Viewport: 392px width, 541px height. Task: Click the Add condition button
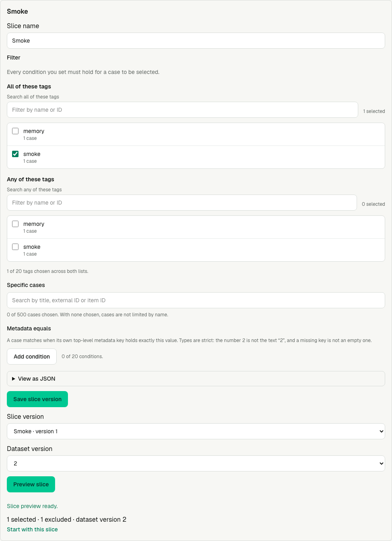(x=32, y=357)
